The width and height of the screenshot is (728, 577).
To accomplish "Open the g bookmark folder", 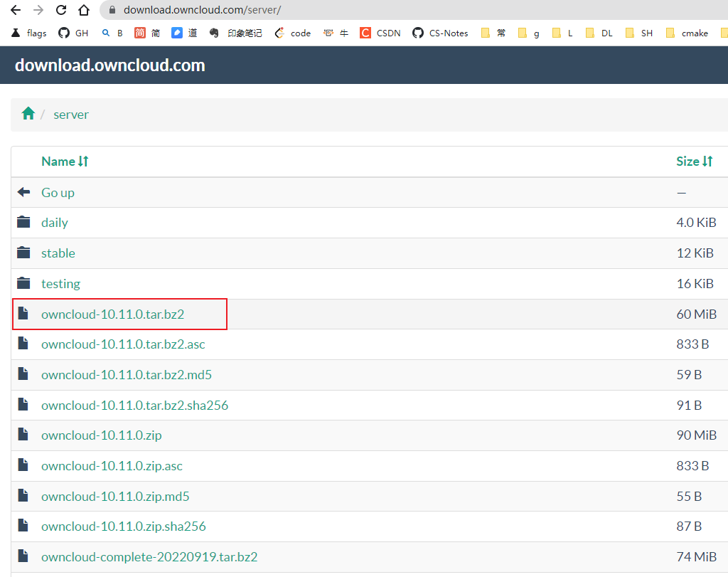I will (x=529, y=33).
